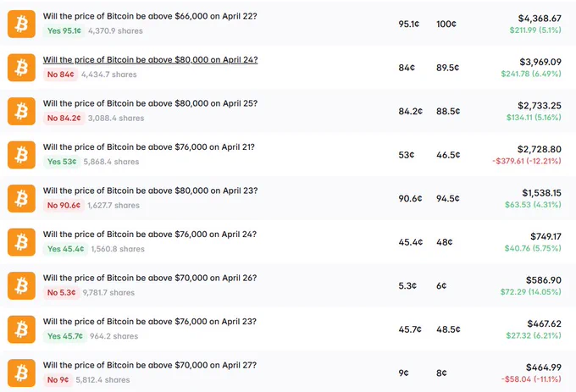Open the Bitcoin above $76,000 April 21 market
This screenshot has height=392, width=576.
coord(149,147)
